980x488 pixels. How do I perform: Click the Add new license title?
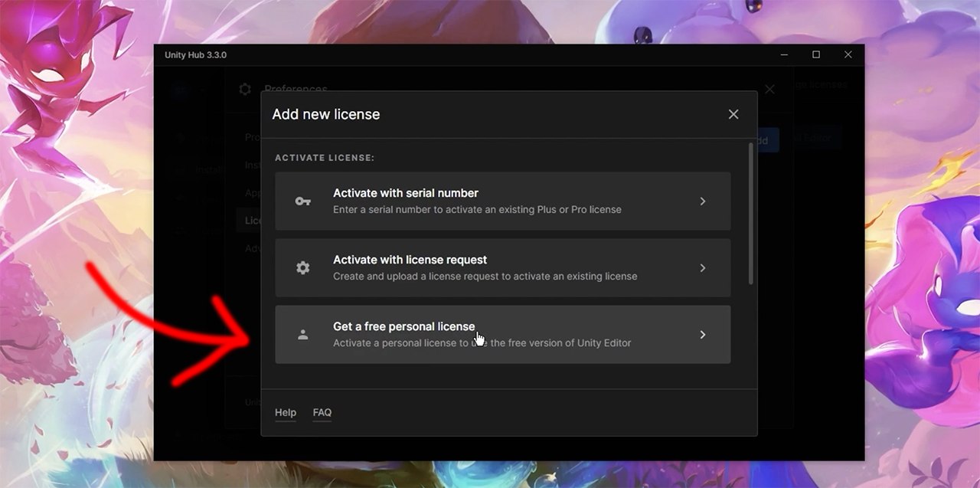pyautogui.click(x=326, y=114)
